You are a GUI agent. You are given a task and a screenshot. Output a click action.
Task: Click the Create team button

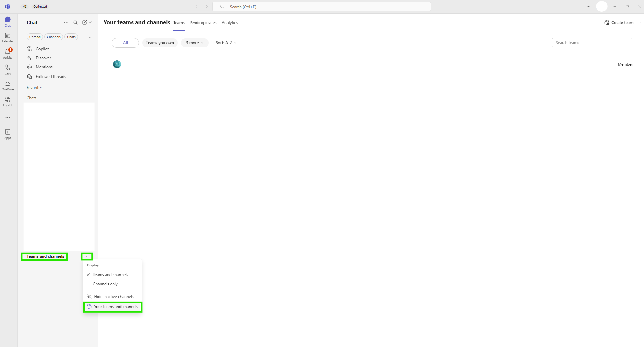[x=619, y=23]
